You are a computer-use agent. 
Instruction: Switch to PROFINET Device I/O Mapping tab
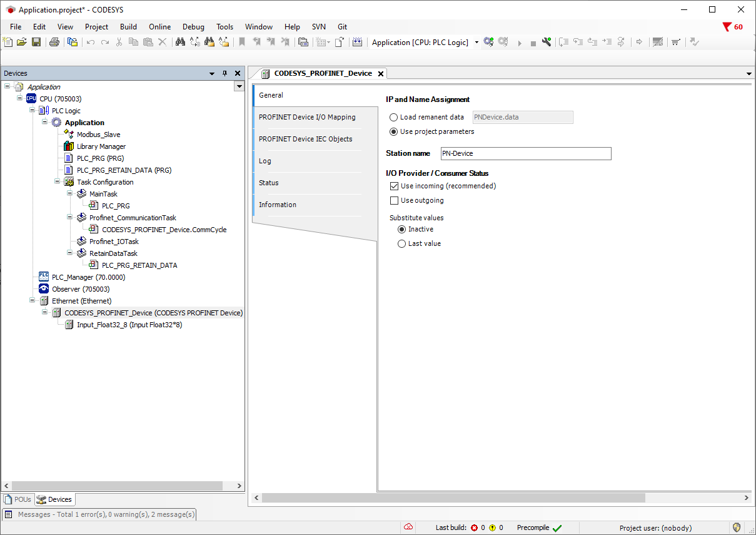pyautogui.click(x=307, y=117)
